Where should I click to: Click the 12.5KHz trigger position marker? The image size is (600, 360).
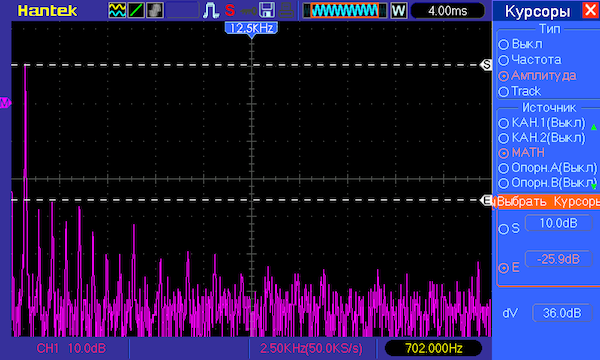(251, 28)
